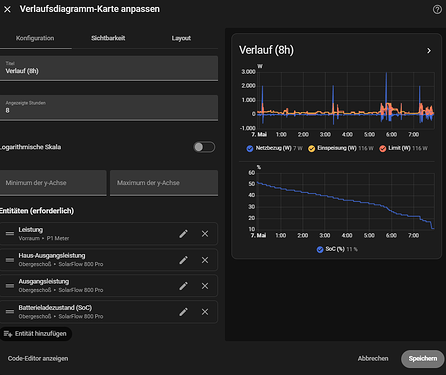The image size is (446, 375).
Task: Switch to the Layout tab
Action: coord(181,38)
